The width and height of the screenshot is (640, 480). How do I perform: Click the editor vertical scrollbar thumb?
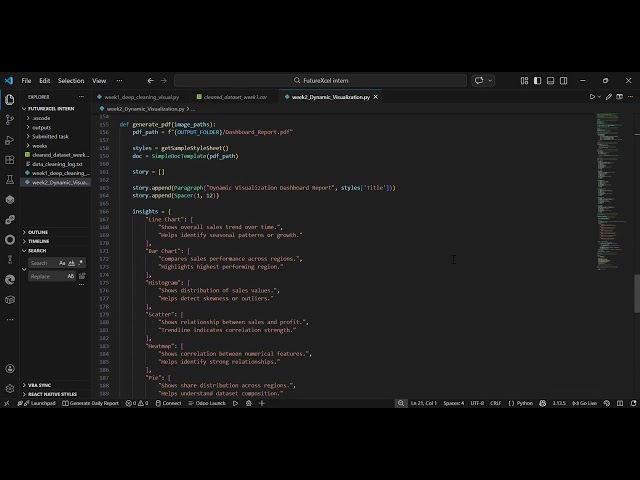tap(637, 293)
